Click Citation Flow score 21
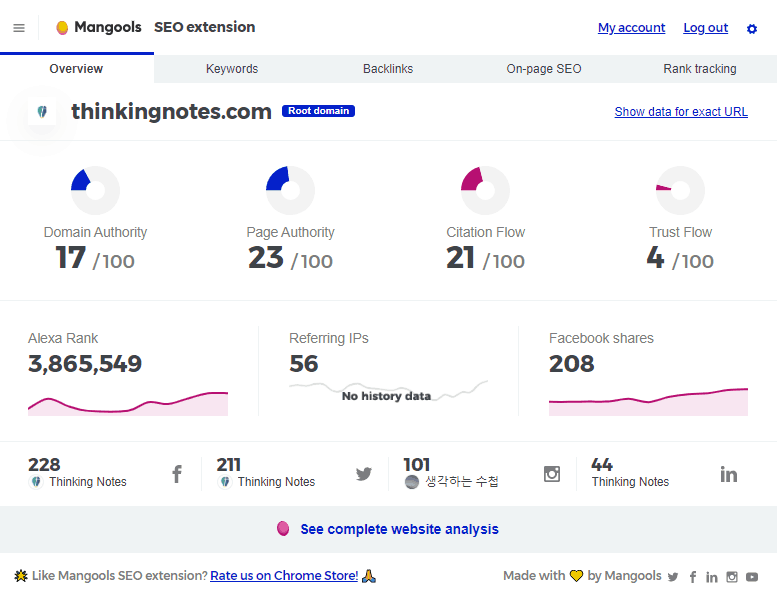777x595 pixels. (461, 258)
